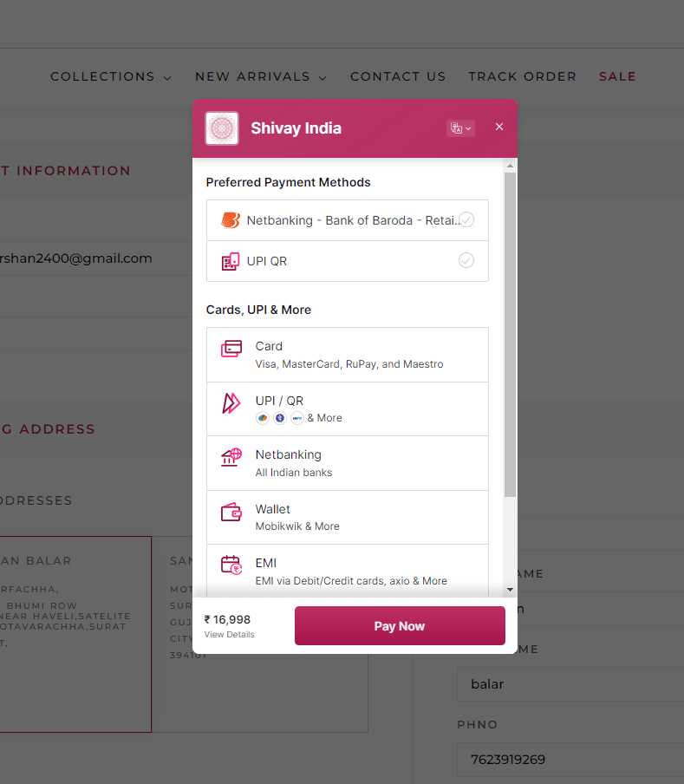Viewport: 684px width, 784px height.
Task: Select Netbanking Bank of Baroda radio check
Action: 466,219
